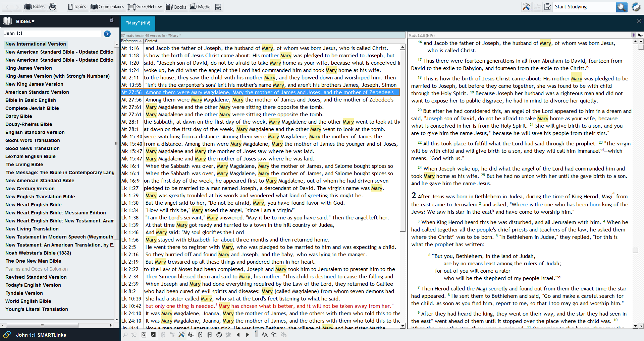This screenshot has width=644, height=341.
Task: Open the Media library
Action: pyautogui.click(x=200, y=7)
